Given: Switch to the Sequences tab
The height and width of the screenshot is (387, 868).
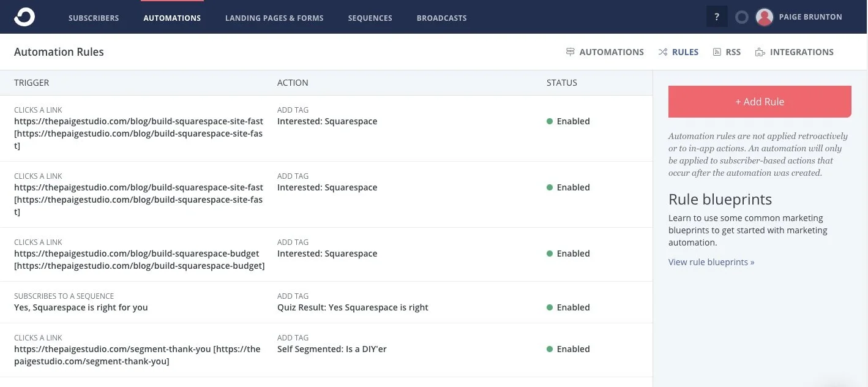Looking at the screenshot, I should pos(370,18).
